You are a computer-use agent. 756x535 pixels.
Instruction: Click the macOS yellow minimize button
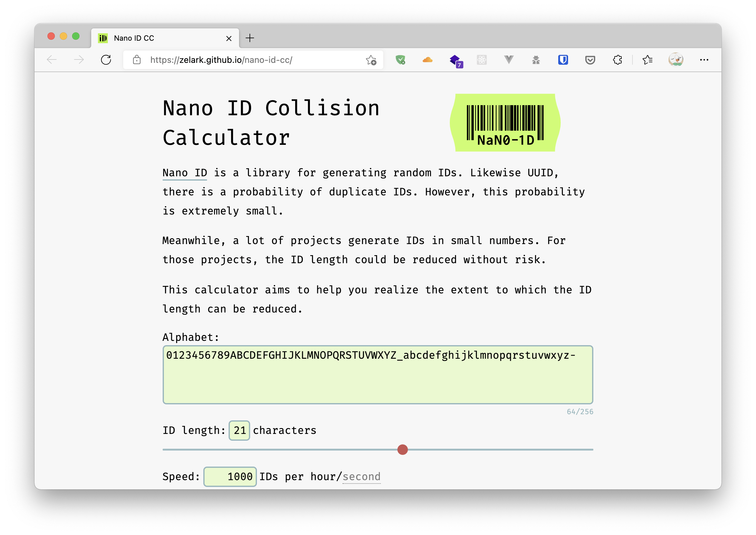[x=63, y=36]
